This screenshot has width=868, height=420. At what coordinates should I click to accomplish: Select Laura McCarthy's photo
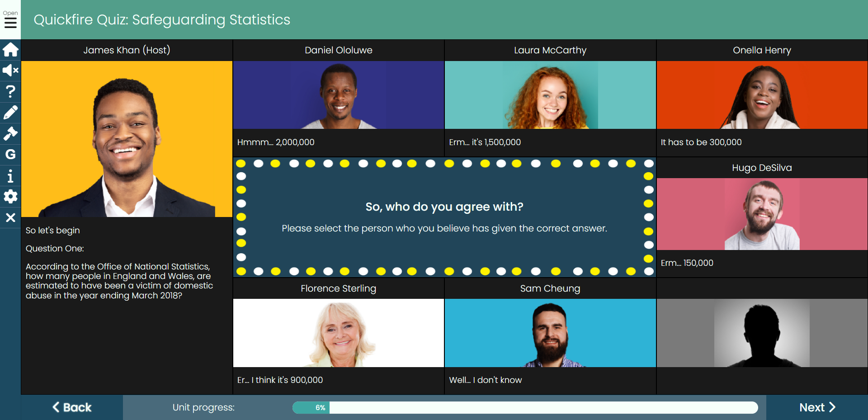(x=550, y=95)
